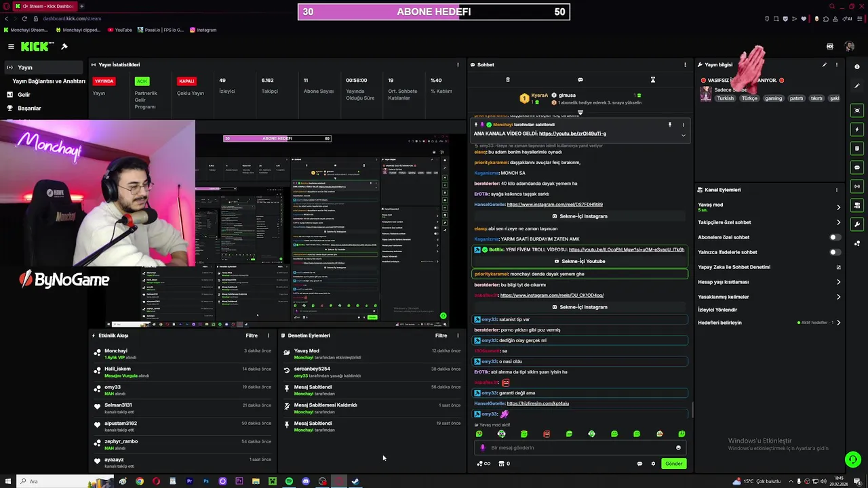Click İzleyici Yönlendir action
The image size is (868, 488).
click(x=717, y=310)
